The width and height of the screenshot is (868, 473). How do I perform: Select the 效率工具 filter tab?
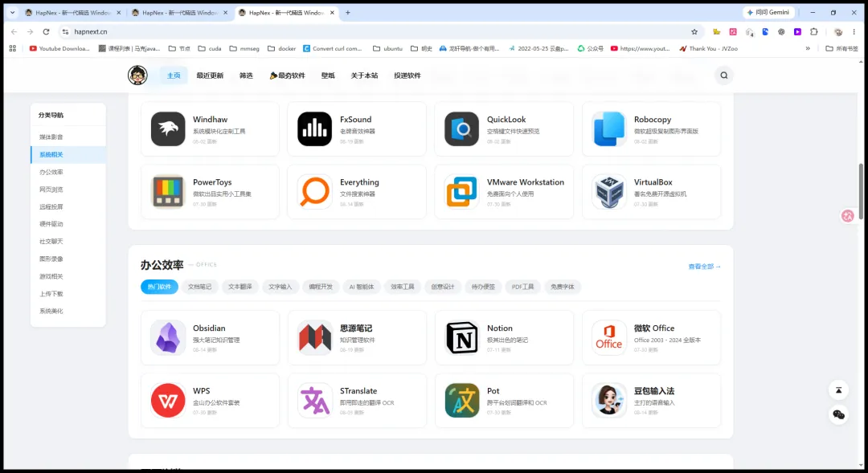[403, 287]
